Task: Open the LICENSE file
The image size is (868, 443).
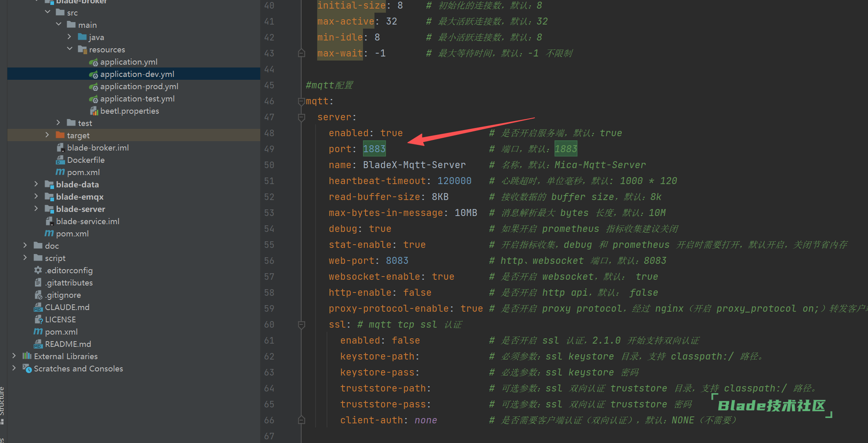Action: (60, 319)
